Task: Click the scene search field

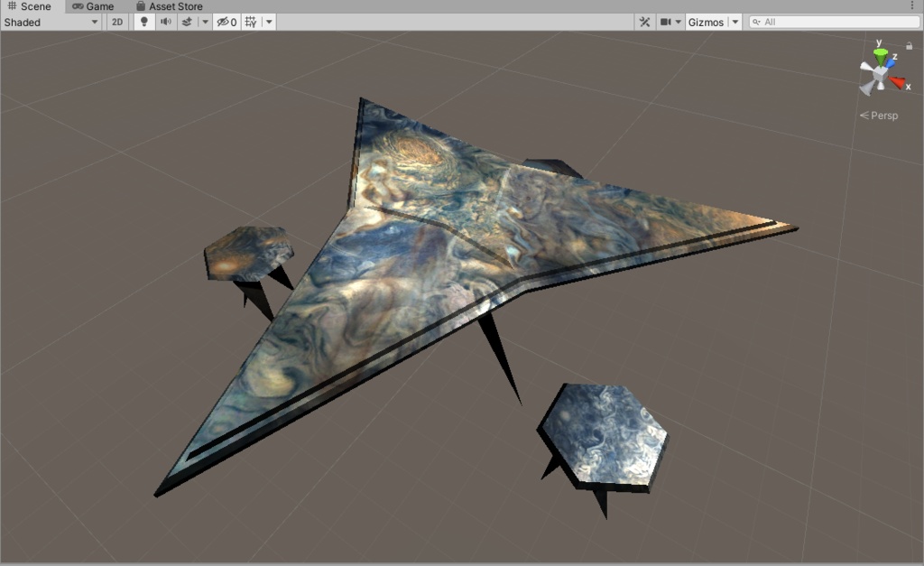Action: coord(834,22)
